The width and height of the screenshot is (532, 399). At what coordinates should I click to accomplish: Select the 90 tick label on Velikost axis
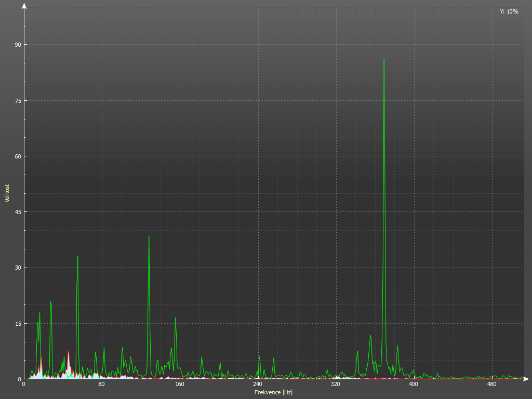click(x=18, y=45)
